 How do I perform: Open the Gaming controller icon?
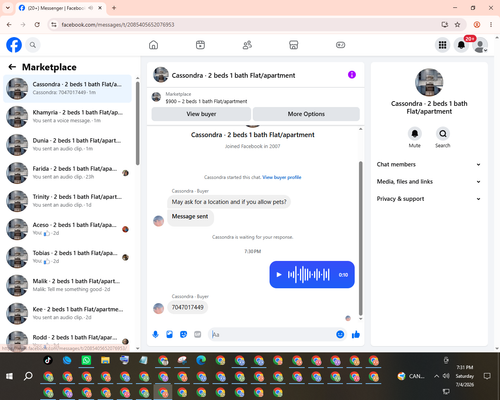(340, 45)
